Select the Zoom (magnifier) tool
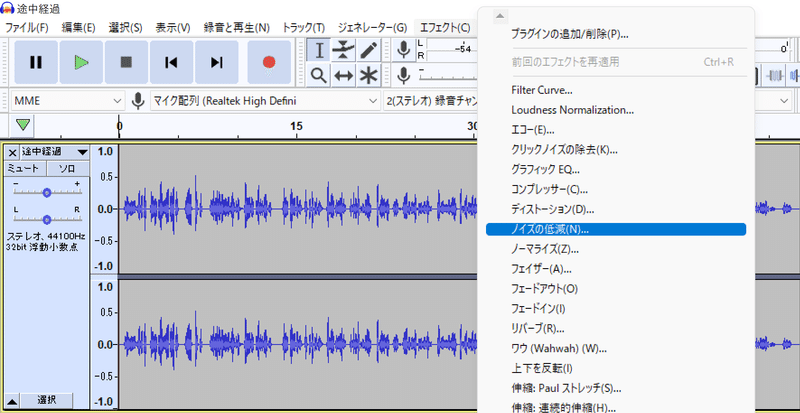The image size is (800, 413). pos(319,76)
